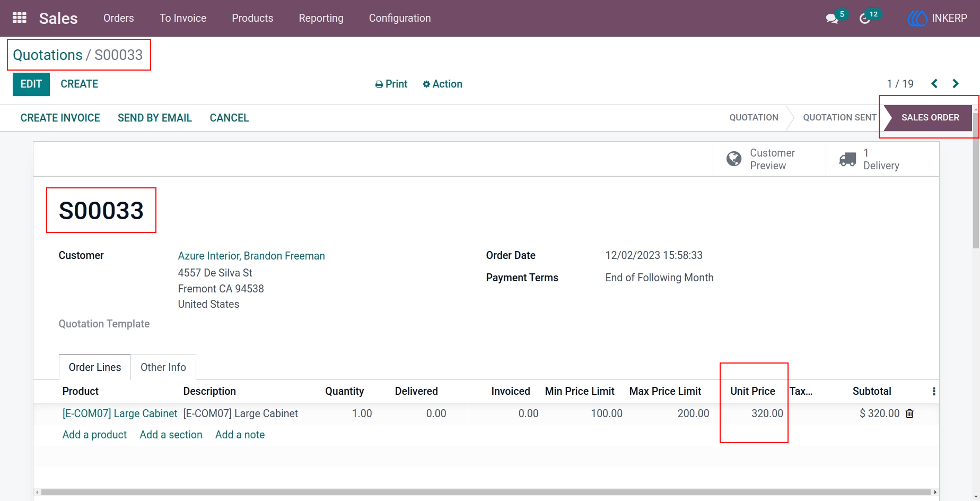Open the Print dropdown

(x=391, y=84)
